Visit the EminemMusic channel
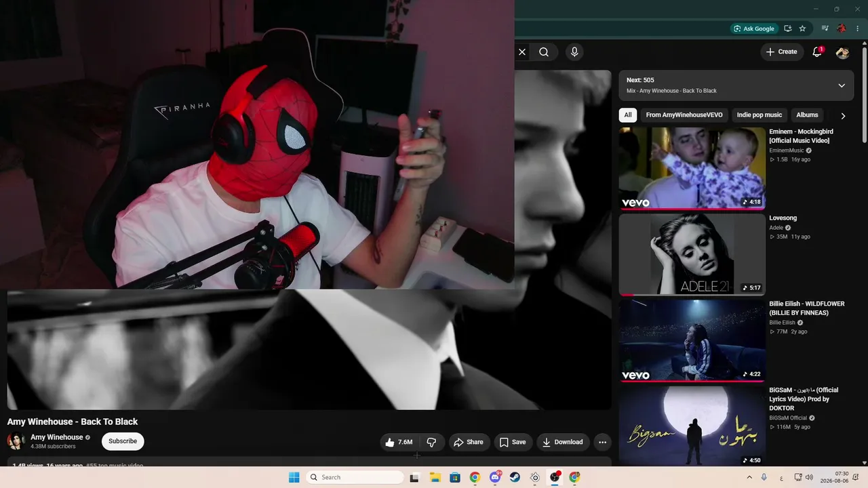868x488 pixels. 787,150
